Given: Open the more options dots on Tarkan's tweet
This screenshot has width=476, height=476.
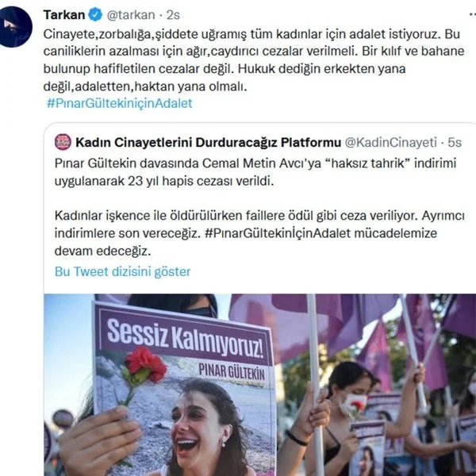Looking at the screenshot, I should (472, 14).
